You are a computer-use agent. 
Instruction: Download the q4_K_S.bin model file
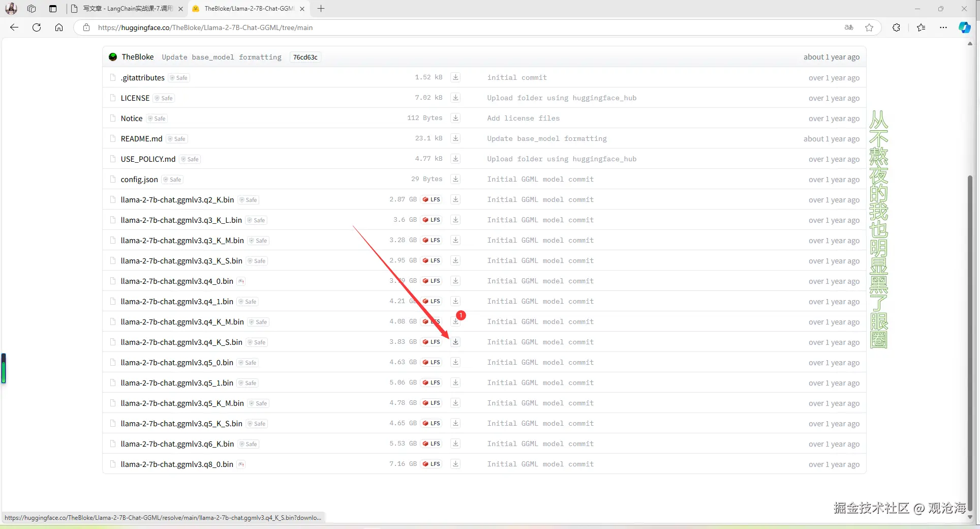[x=455, y=342]
